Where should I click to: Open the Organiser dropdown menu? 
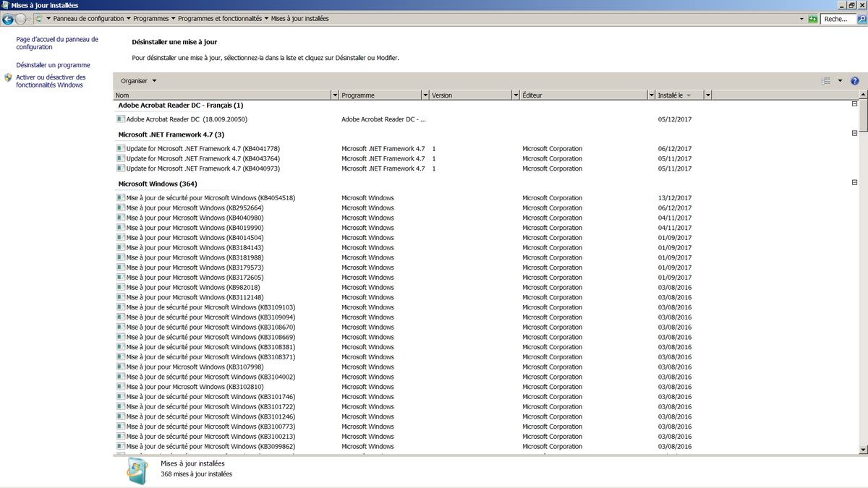point(138,81)
